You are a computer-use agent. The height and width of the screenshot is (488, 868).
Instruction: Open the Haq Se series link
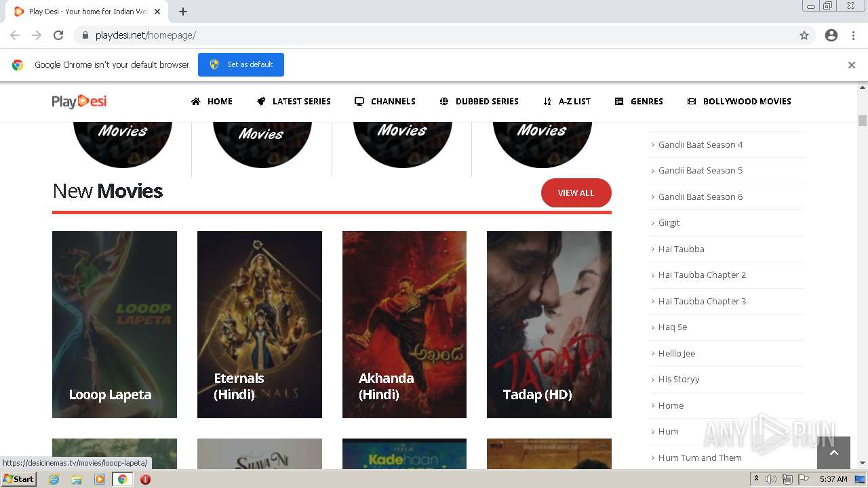click(x=673, y=327)
